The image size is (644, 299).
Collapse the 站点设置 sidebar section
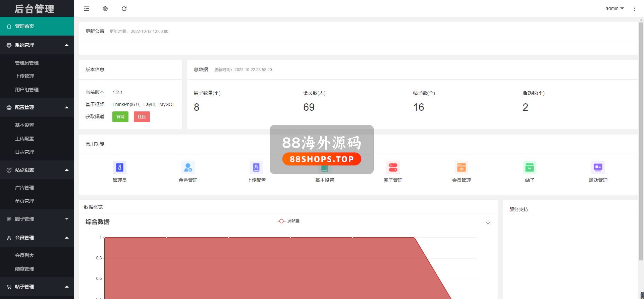point(37,170)
